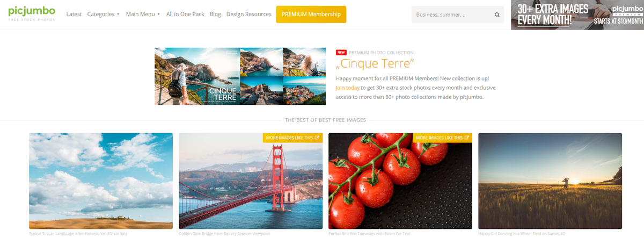This screenshot has width=644, height=238.
Task: Expand the Categories dropdown arrow
Action: [x=118, y=15]
